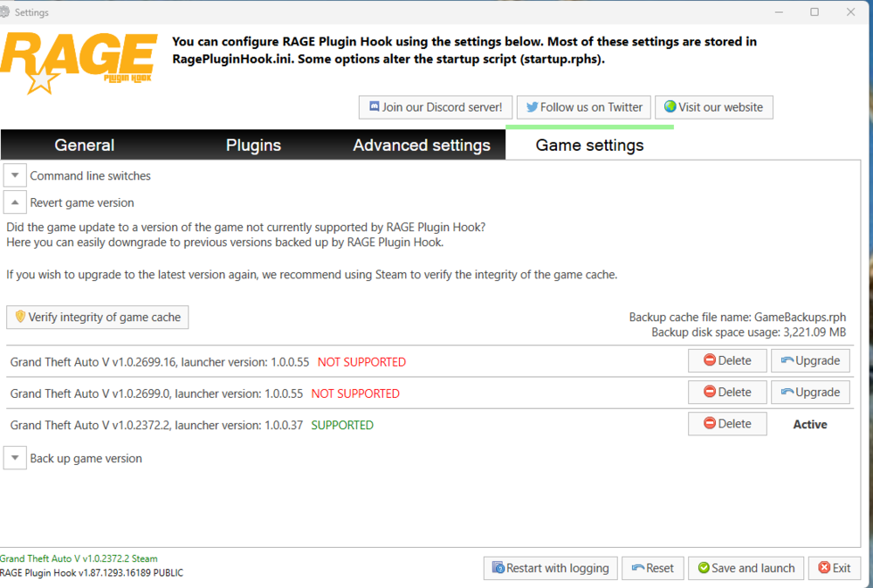Click the Command line switches heading text
The width and height of the screenshot is (873, 588).
tap(90, 175)
